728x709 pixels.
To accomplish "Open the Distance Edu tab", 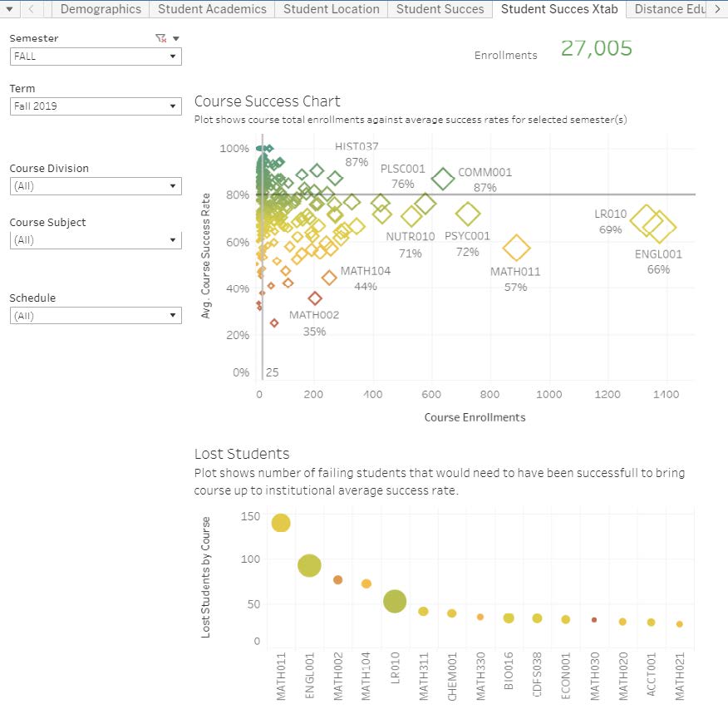I will point(669,9).
